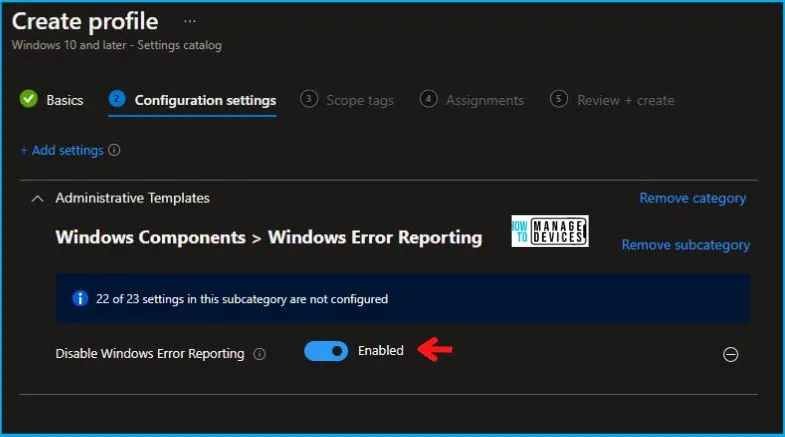Click the green Basics checkmark icon

[x=29, y=99]
